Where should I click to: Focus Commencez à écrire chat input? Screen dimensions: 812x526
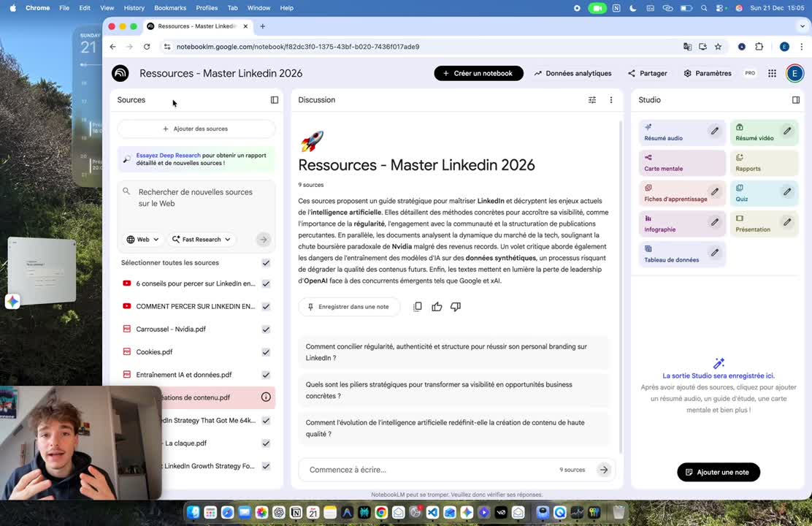[432, 470]
